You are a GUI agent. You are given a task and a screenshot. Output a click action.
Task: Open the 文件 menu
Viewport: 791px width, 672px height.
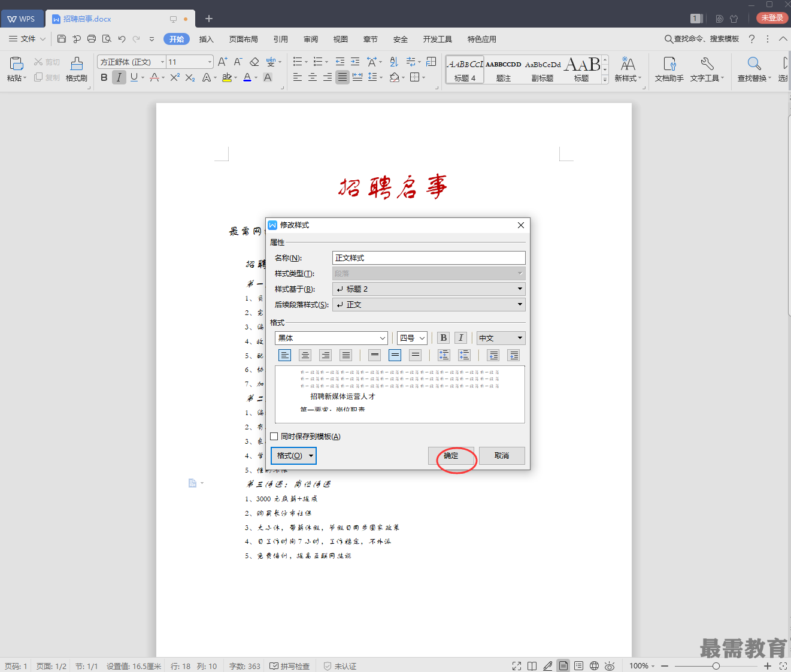pos(27,39)
